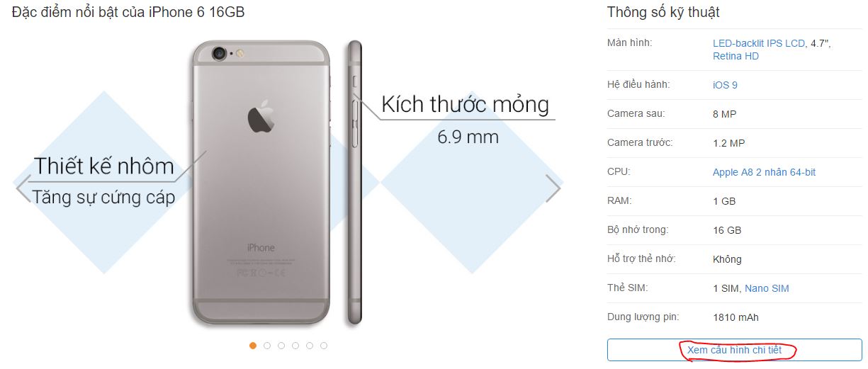This screenshot has width=868, height=369.
Task: Click the iPhone back view image
Action: pos(261,183)
